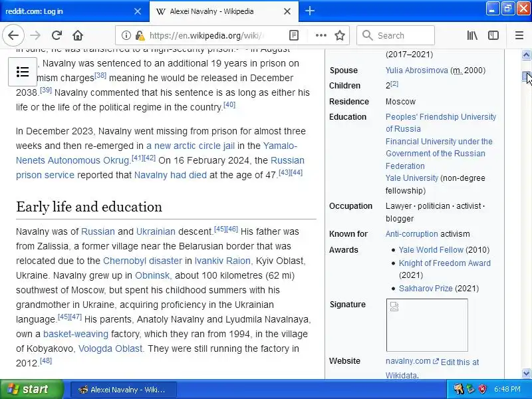The height and width of the screenshot is (399, 532).
Task: Click the insecure connection padlock icon
Action: (x=139, y=35)
